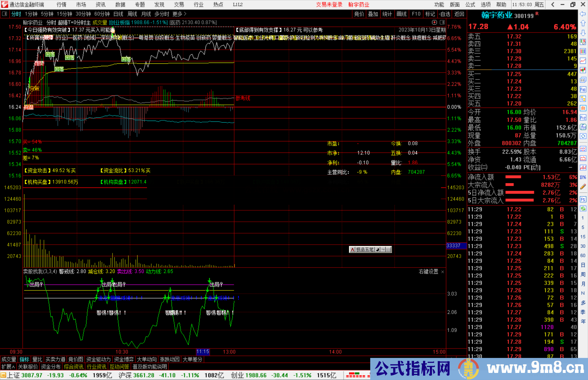Click the 交易未登录 login link
The image size is (588, 380).
pyautogui.click(x=329, y=5)
